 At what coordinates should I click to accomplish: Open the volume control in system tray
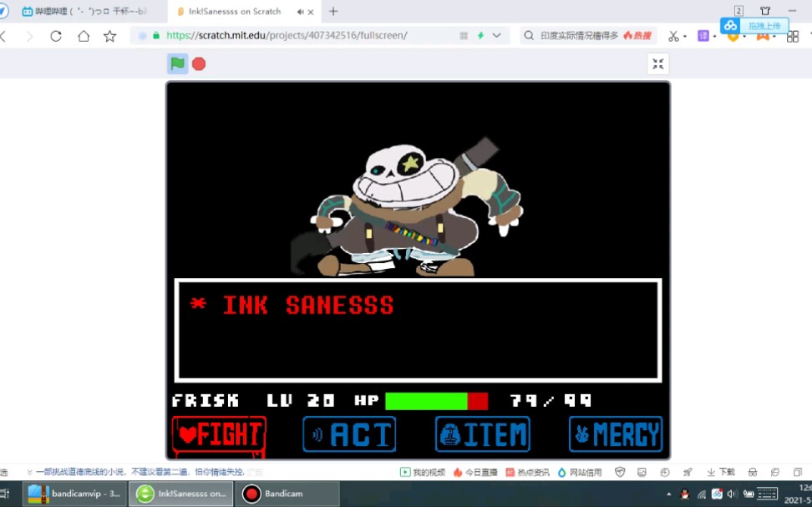tap(732, 494)
